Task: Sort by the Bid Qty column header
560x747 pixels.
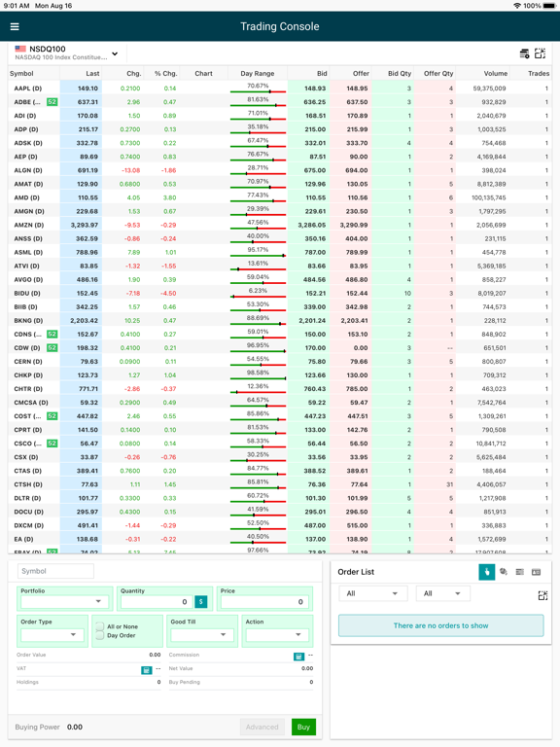Action: [400, 73]
